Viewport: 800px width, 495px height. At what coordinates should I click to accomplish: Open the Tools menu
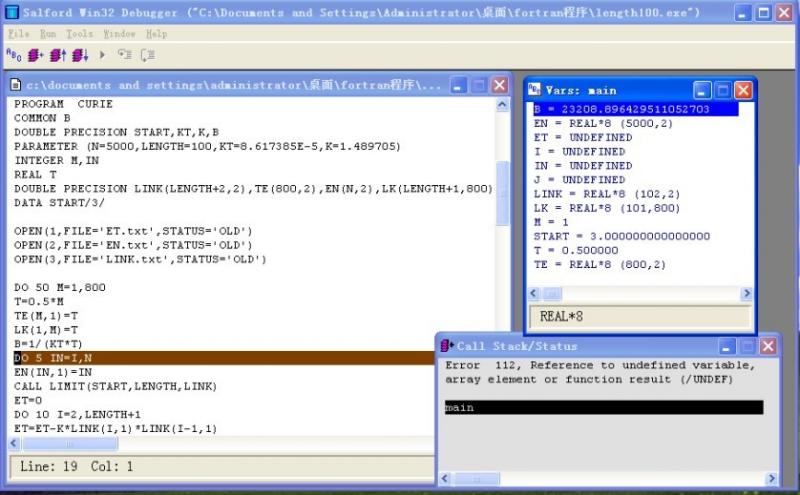pyautogui.click(x=80, y=34)
